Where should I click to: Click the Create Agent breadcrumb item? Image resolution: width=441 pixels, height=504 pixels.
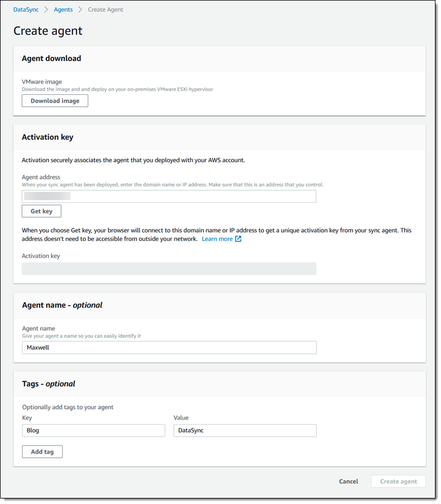pyautogui.click(x=106, y=9)
